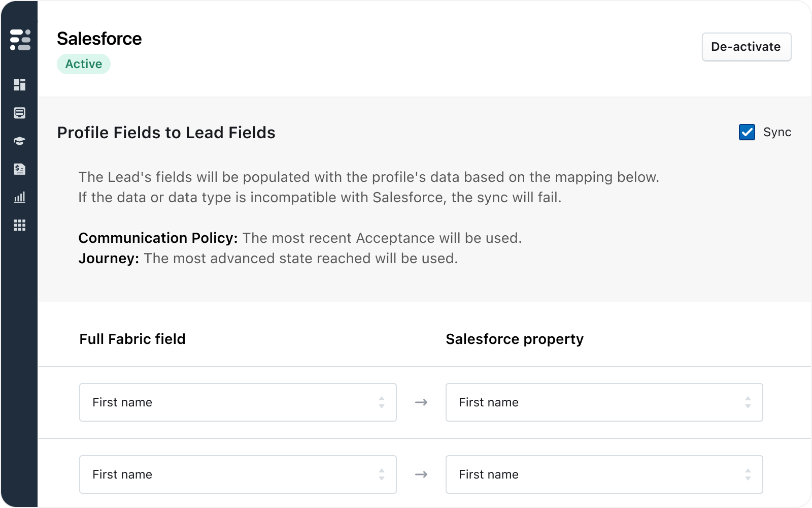Click the De-activate button
The width and height of the screenshot is (812, 508).
746,47
